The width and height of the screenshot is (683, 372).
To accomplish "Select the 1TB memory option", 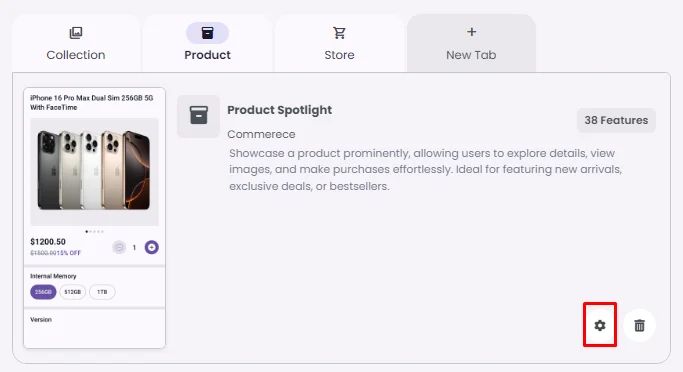I will 102,292.
